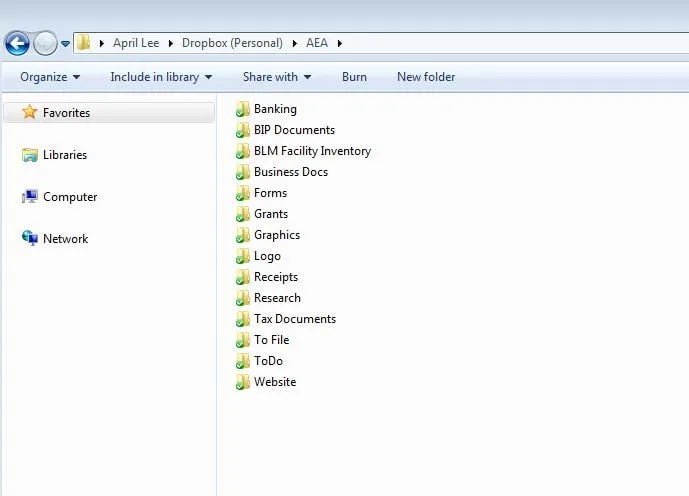The width and height of the screenshot is (689, 496).
Task: Navigate to April Lee breadcrumb
Action: point(136,43)
